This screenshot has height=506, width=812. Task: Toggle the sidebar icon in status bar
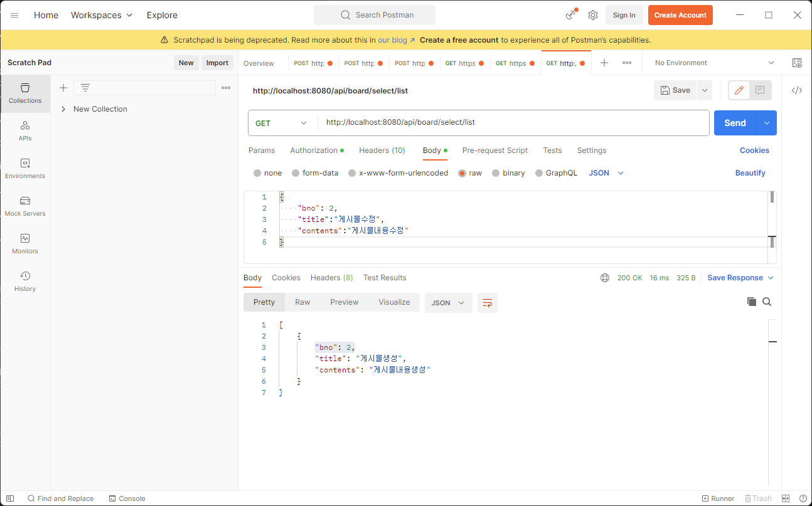point(10,498)
